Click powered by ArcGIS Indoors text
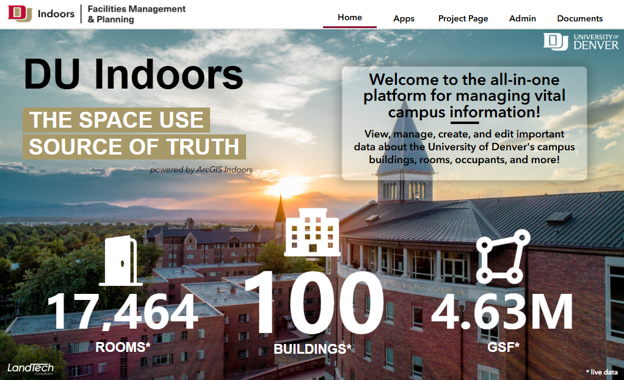624x380 pixels. (x=201, y=170)
